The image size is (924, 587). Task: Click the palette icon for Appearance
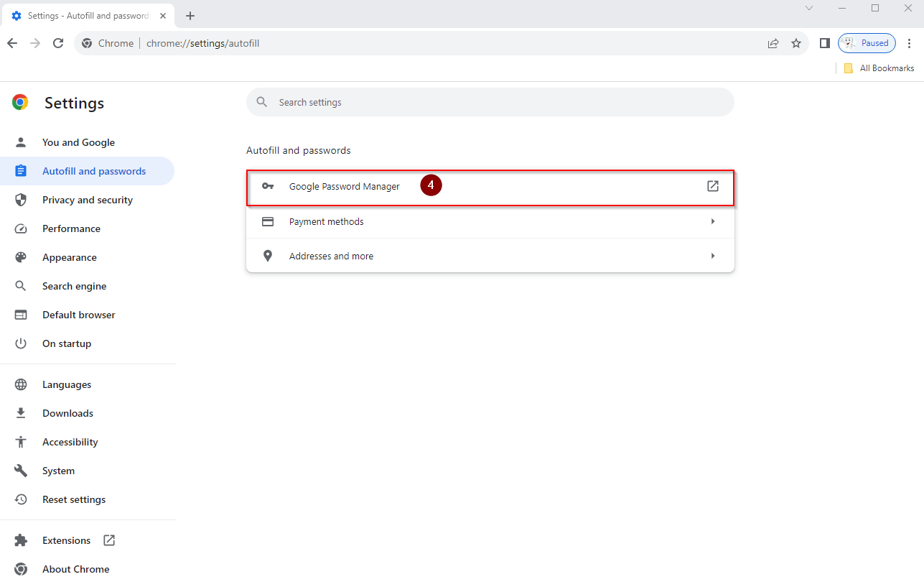click(x=21, y=257)
